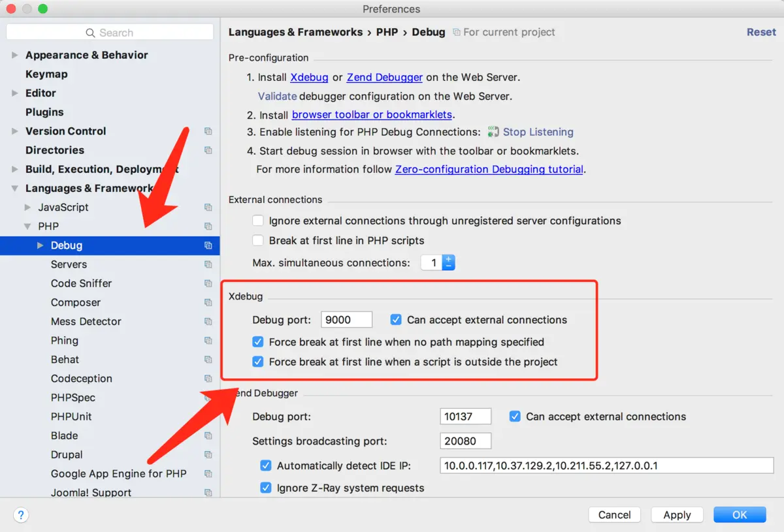Collapse the Languages & Frameworks section
Image resolution: width=784 pixels, height=532 pixels.
[x=15, y=189]
